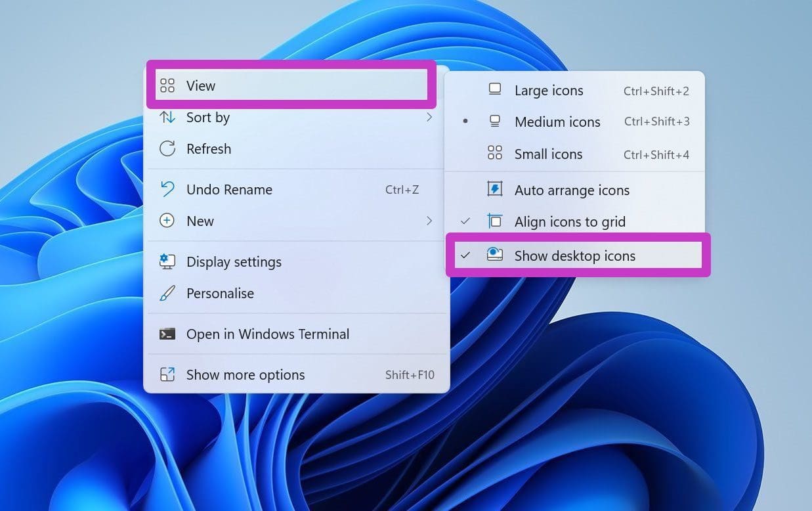The width and height of the screenshot is (812, 511).
Task: Click the Medium icons monitor icon
Action: 495,122
